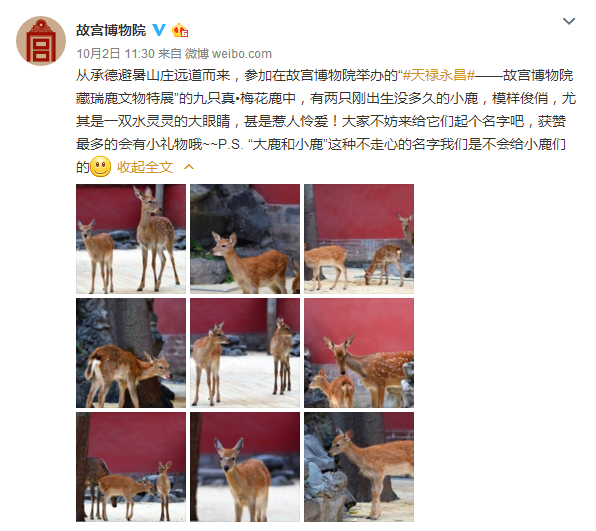Open photo of deer grazing by wall

tap(359, 239)
